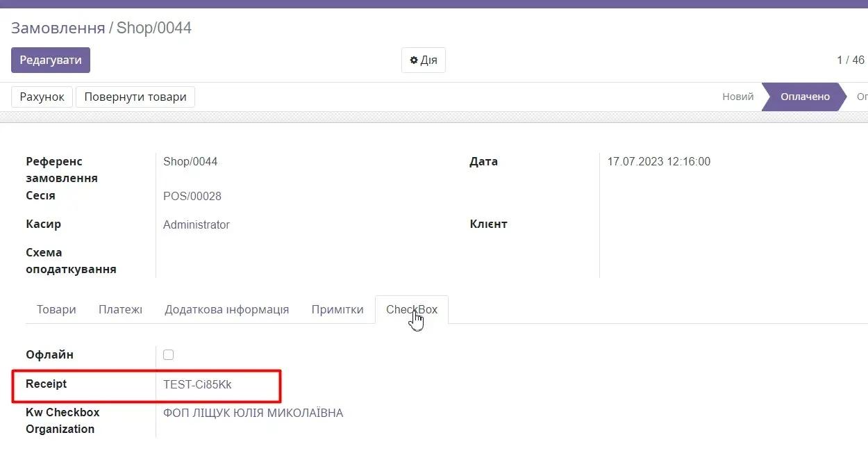Open the Платежі tab
Viewport: 868px width, 451px height.
[120, 309]
